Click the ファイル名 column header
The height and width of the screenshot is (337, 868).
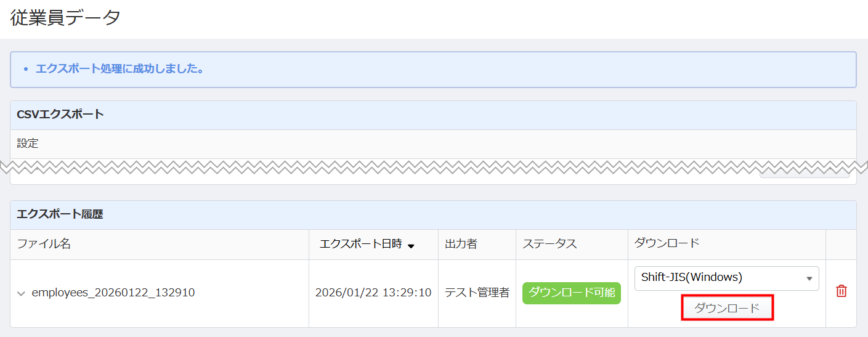pos(44,244)
